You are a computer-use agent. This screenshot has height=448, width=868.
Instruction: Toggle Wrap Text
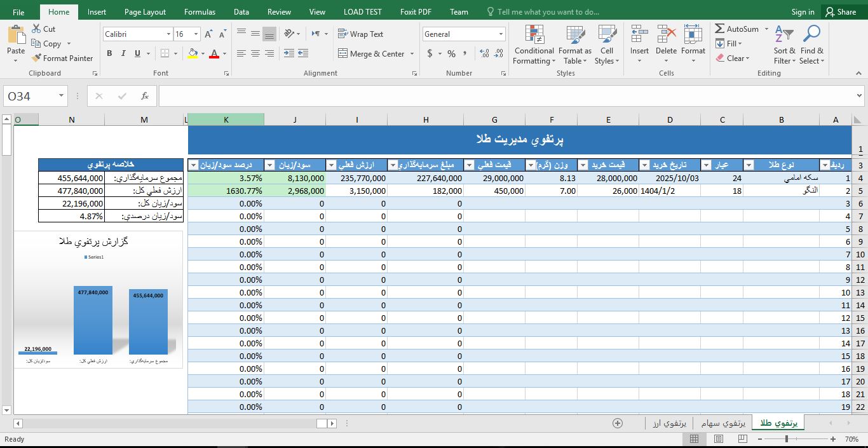(360, 34)
